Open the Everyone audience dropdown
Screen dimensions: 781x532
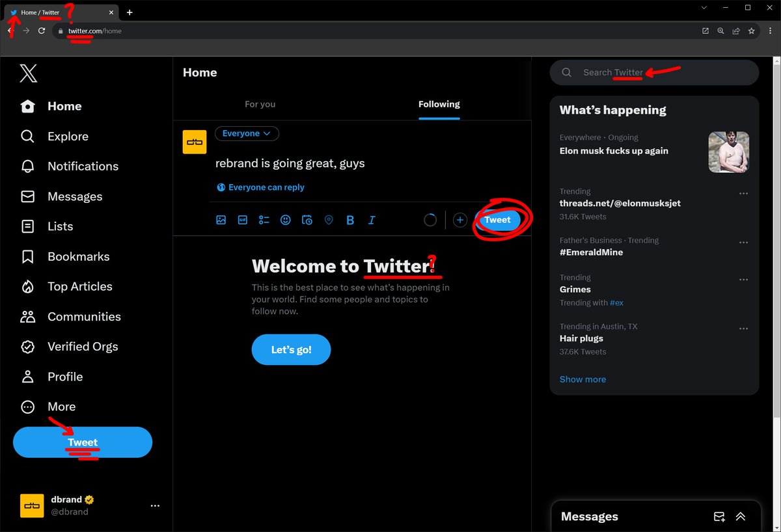pyautogui.click(x=247, y=133)
